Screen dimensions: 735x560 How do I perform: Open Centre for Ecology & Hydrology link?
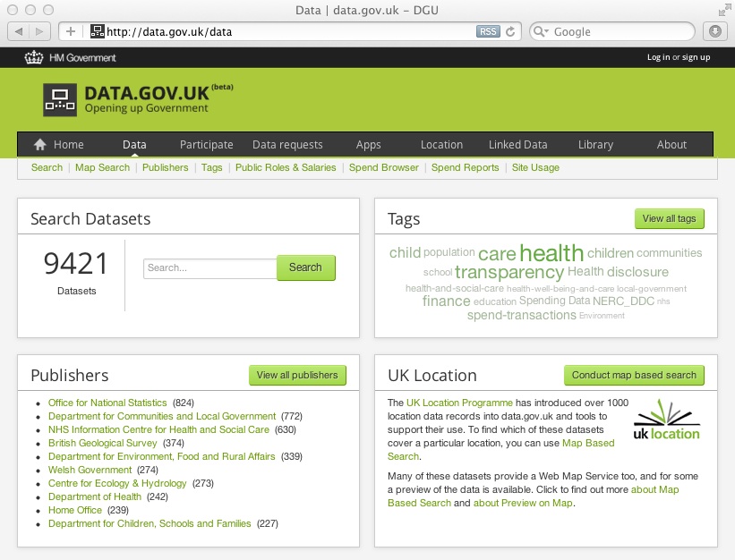point(117,483)
